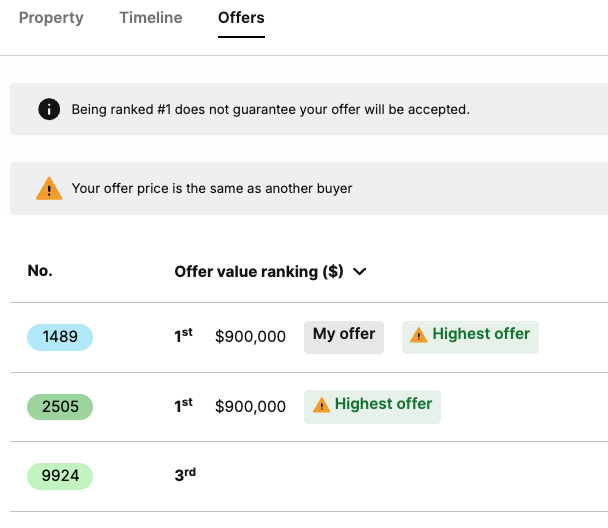Click warning icon beside My offer's Highest offer

point(418,335)
